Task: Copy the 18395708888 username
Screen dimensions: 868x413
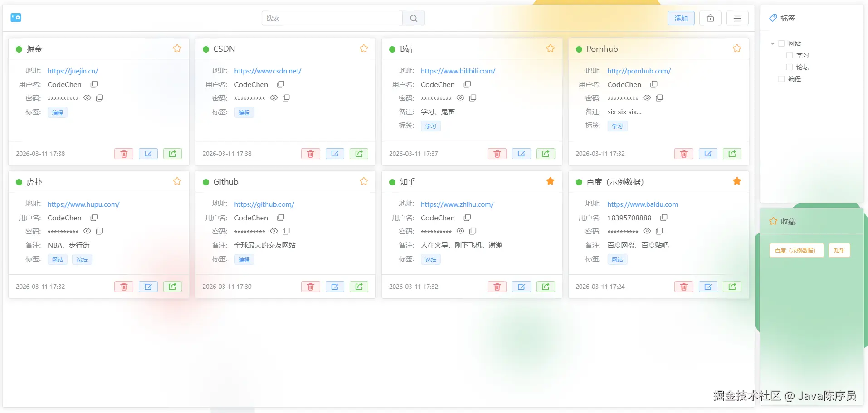Action: pos(664,218)
